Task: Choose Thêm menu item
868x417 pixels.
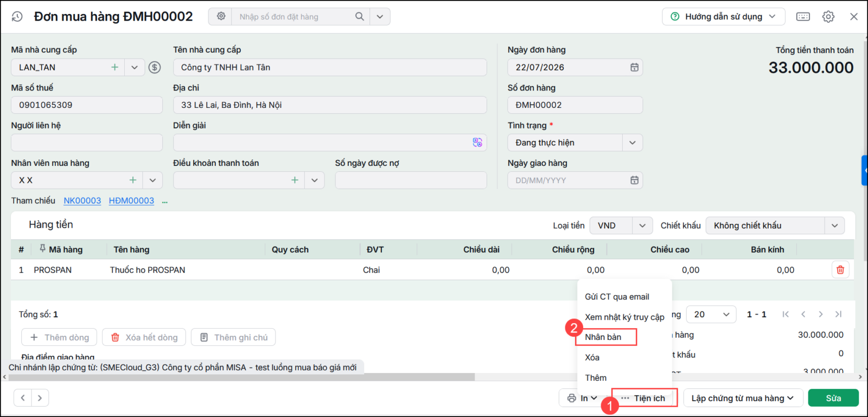Action: click(596, 377)
